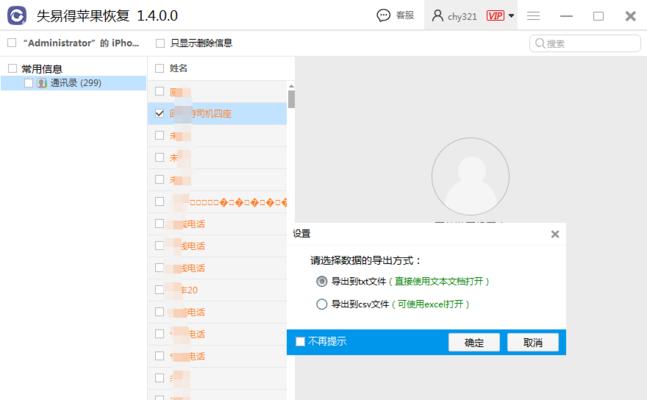Minimize the application window
Image resolution: width=647 pixels, height=400 pixels.
pyautogui.click(x=566, y=16)
